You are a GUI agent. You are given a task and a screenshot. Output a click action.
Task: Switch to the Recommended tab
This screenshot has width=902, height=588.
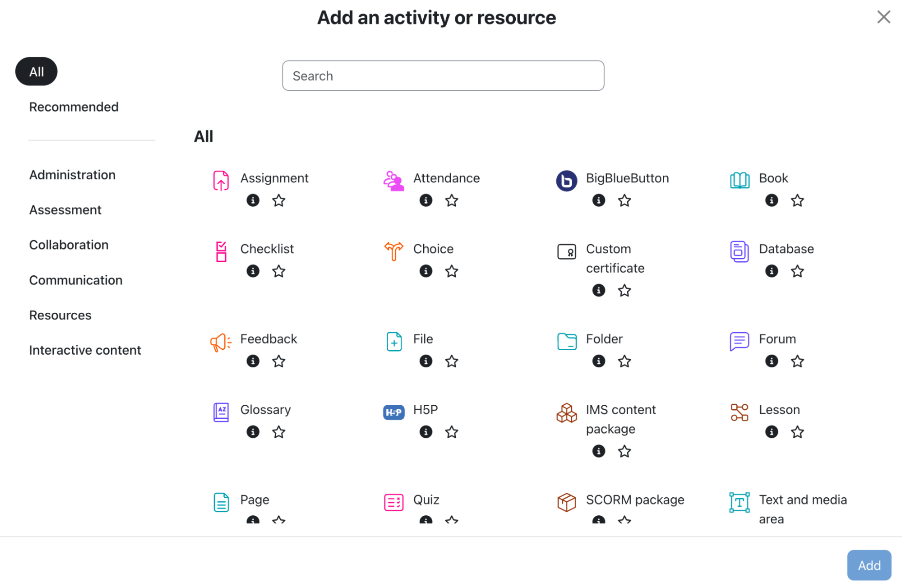74,107
